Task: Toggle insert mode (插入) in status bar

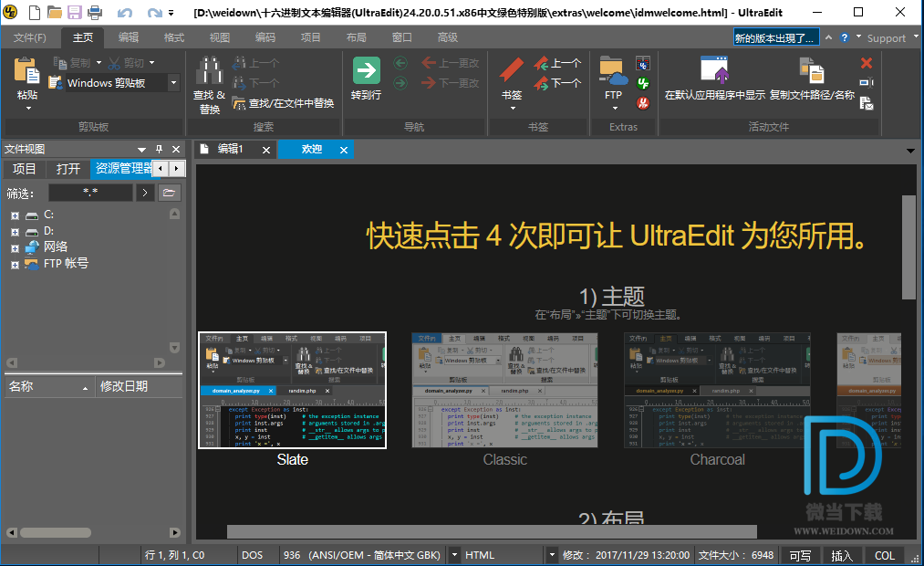Action: [842, 555]
